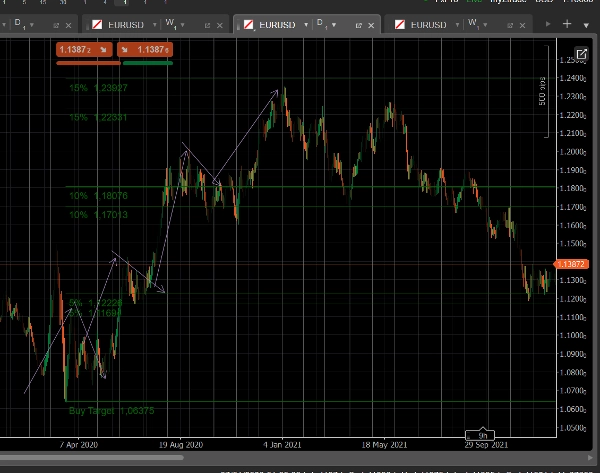Close the partially hidden D1 tab
600x473 pixels.
[x=68, y=25]
